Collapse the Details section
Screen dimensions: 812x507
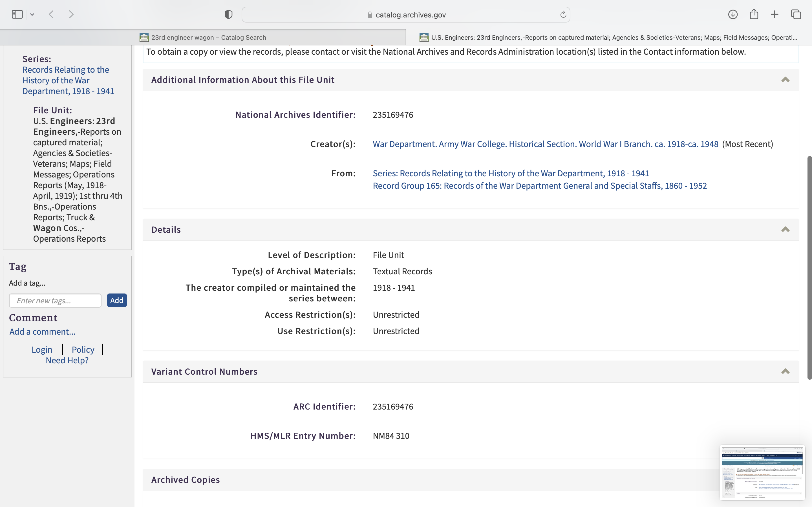tap(785, 230)
